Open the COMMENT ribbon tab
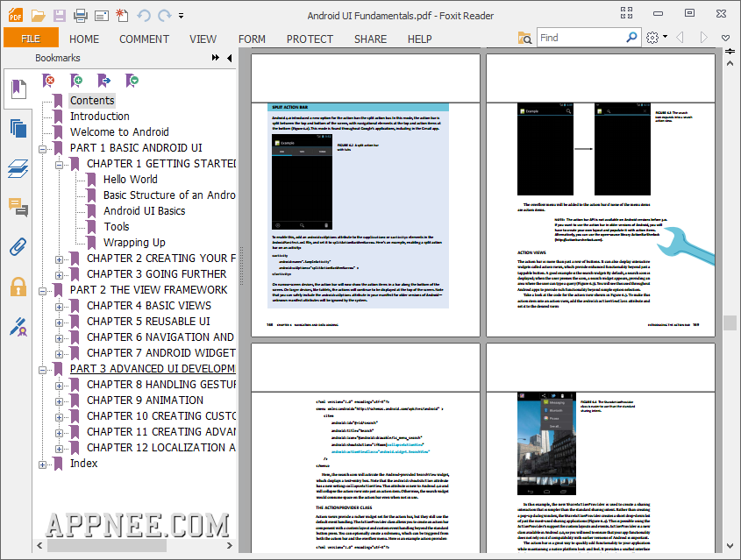Image resolution: width=741 pixels, height=560 pixels. click(144, 39)
